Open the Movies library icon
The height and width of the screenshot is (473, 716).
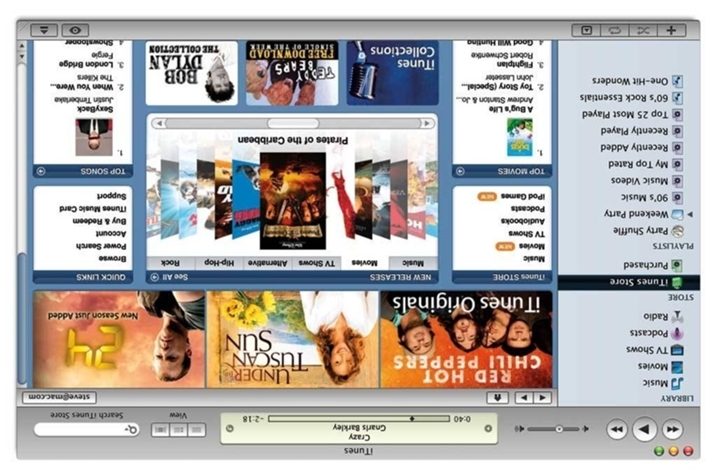(x=677, y=366)
